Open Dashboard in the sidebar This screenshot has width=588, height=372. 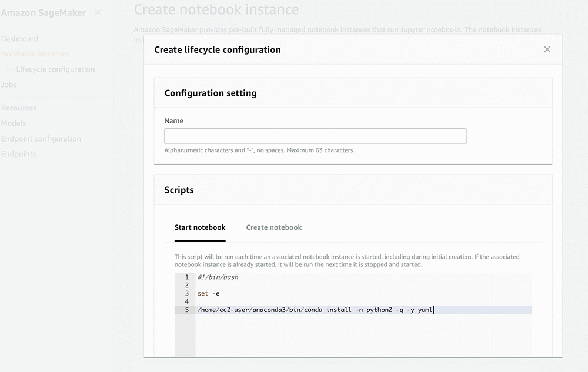pyautogui.click(x=20, y=39)
